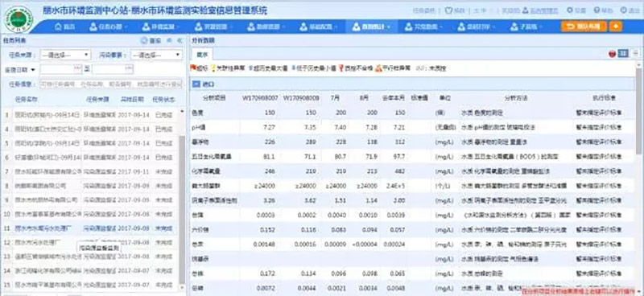Open the 任务来源 dropdown
This screenshot has width=644, height=296.
(65, 55)
